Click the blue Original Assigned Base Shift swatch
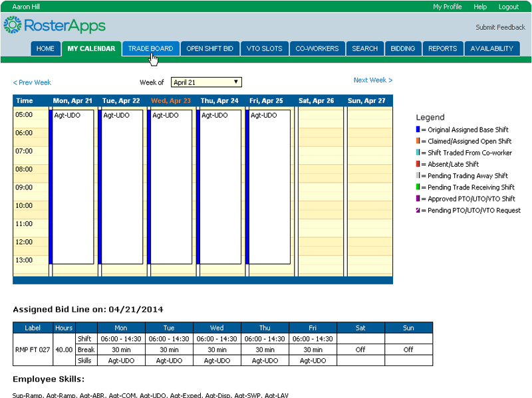This screenshot has height=398, width=532. (418, 130)
